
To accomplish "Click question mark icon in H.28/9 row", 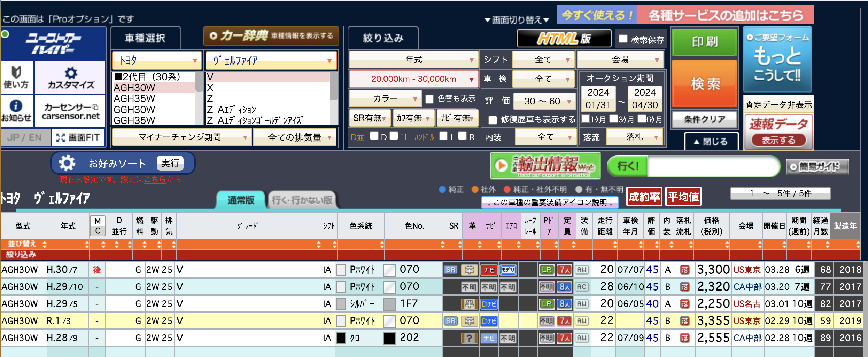I will tap(469, 338).
